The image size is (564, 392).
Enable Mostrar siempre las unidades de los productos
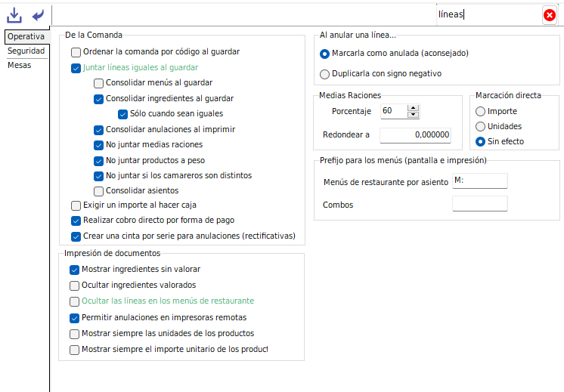74,334
